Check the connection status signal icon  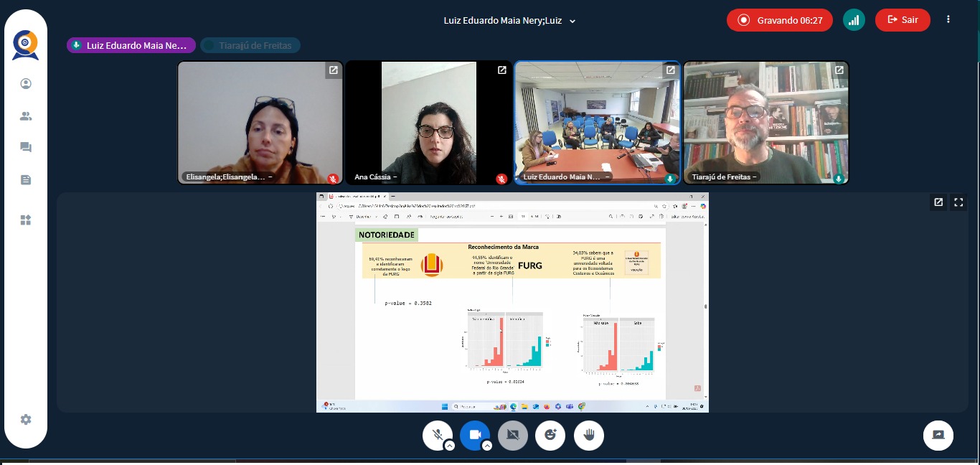click(x=854, y=20)
